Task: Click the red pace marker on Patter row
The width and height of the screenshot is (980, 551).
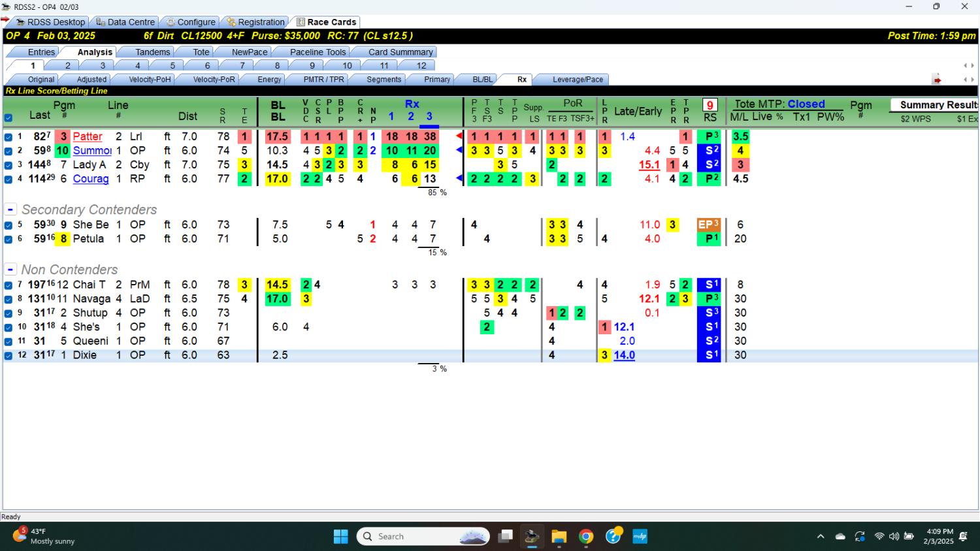Action: [x=459, y=136]
